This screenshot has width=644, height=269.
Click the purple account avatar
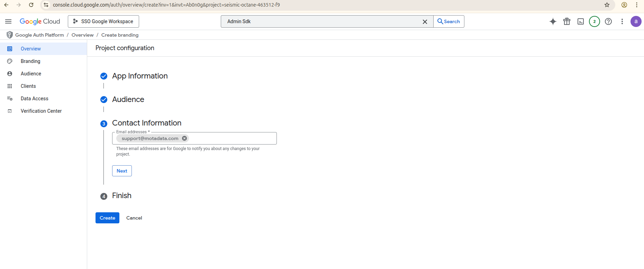coord(636,21)
